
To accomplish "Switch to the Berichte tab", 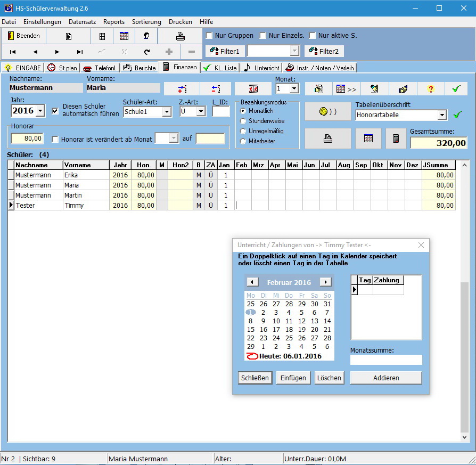I will 139,68.
